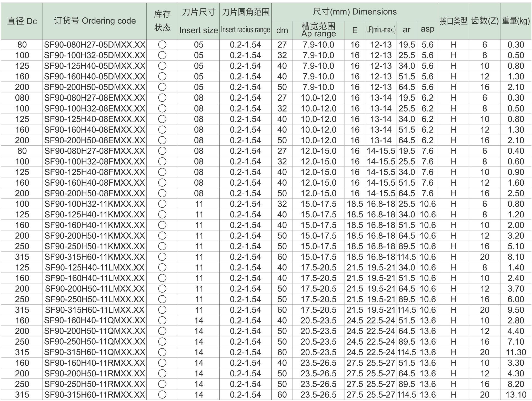532x401 pixels.
Task: Click the stock circle for SF90-080H27-05DMXX.XX
Action: [162, 45]
